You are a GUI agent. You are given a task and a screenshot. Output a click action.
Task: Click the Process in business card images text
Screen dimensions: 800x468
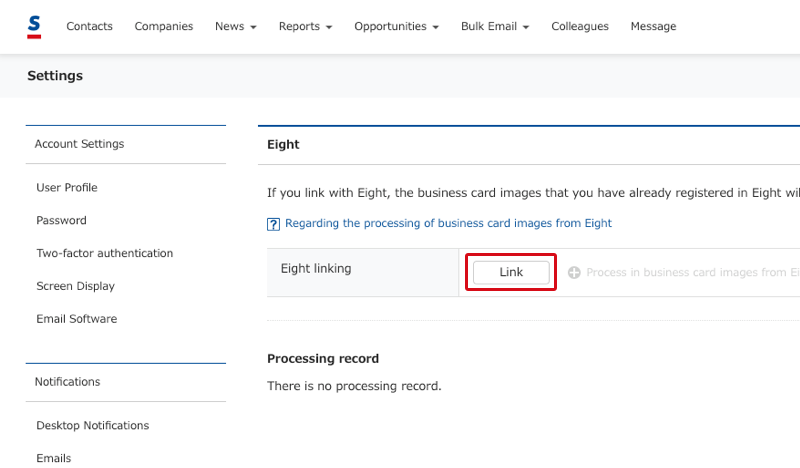coord(693,273)
